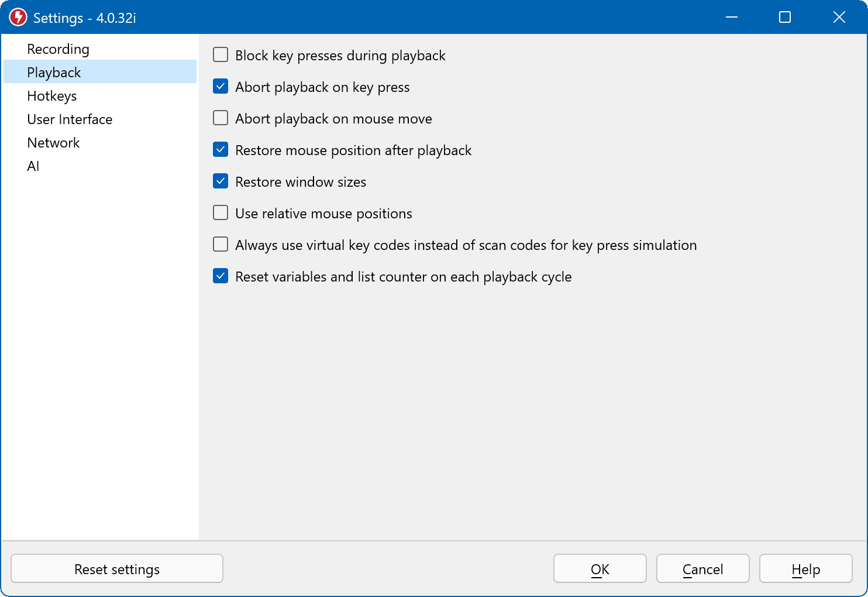868x597 pixels.
Task: Open the AI settings section
Action: click(33, 166)
